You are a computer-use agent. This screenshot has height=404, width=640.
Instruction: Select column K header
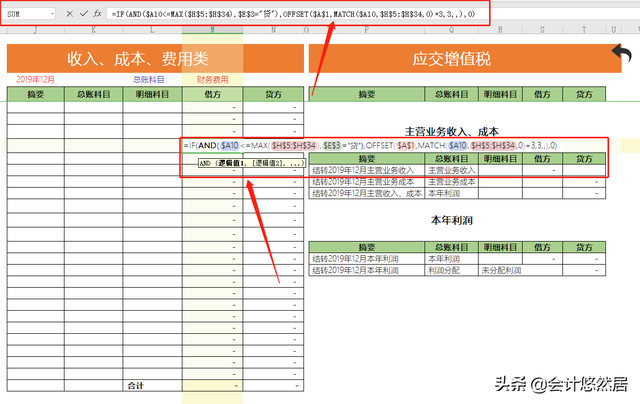click(93, 30)
